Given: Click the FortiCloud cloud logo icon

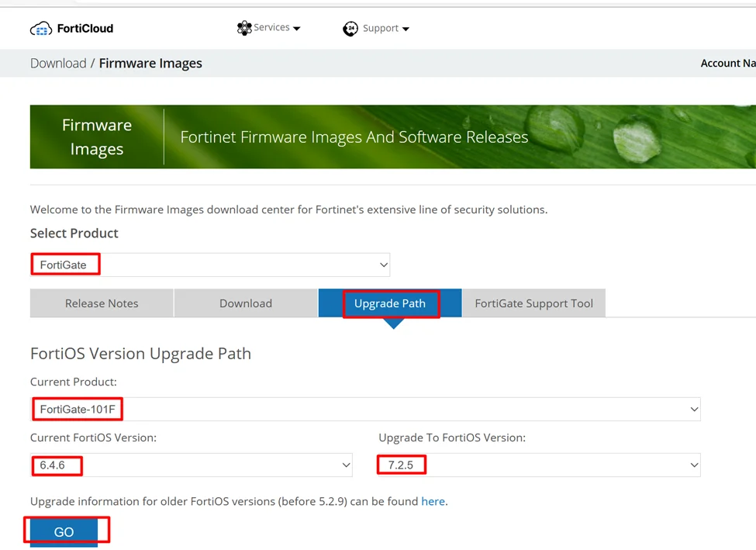Looking at the screenshot, I should click(x=41, y=29).
